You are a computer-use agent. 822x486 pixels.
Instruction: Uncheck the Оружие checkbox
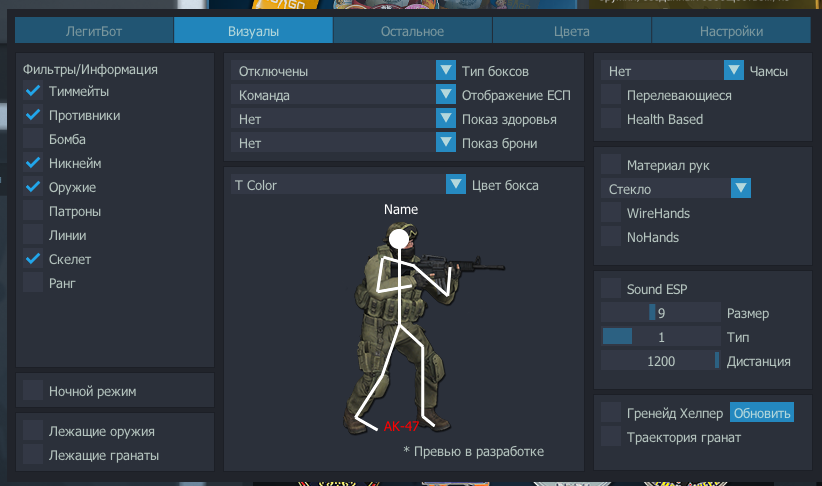pyautogui.click(x=33, y=187)
